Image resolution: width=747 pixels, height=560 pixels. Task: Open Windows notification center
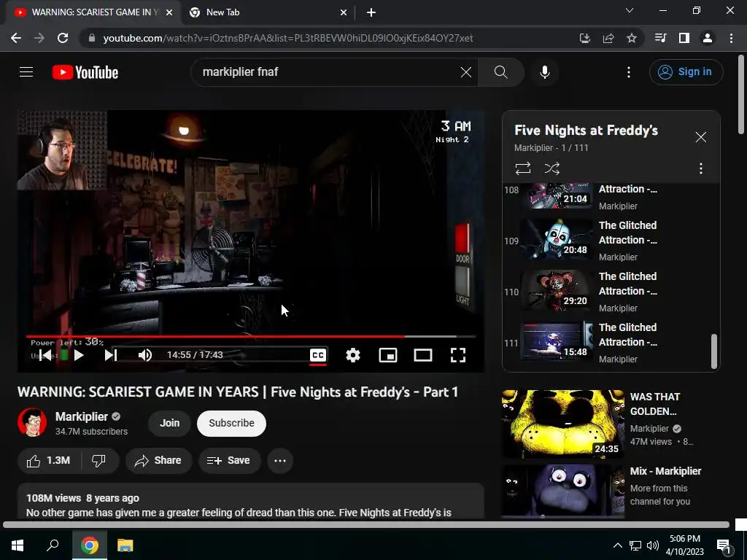[x=724, y=546]
